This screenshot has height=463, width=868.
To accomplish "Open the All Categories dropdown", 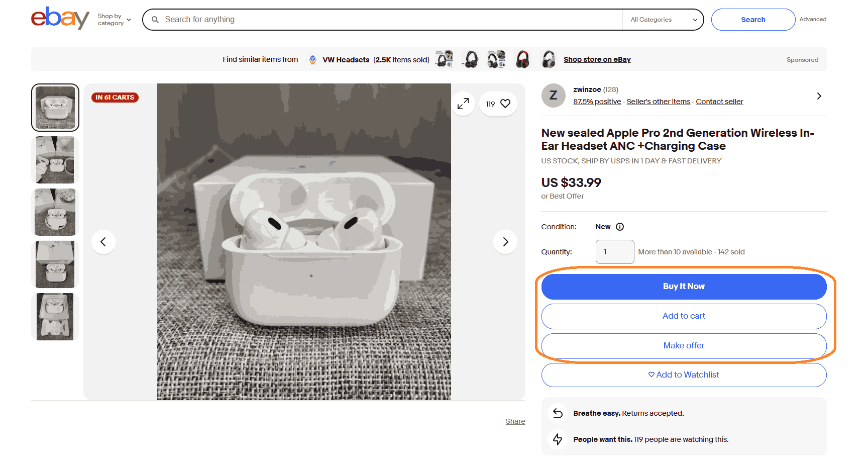I will click(664, 20).
